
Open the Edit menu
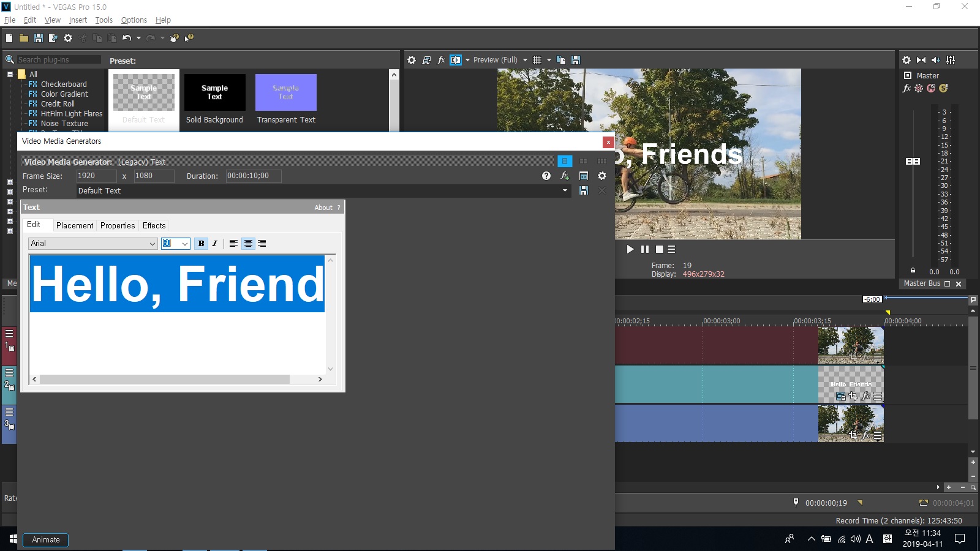(30, 20)
